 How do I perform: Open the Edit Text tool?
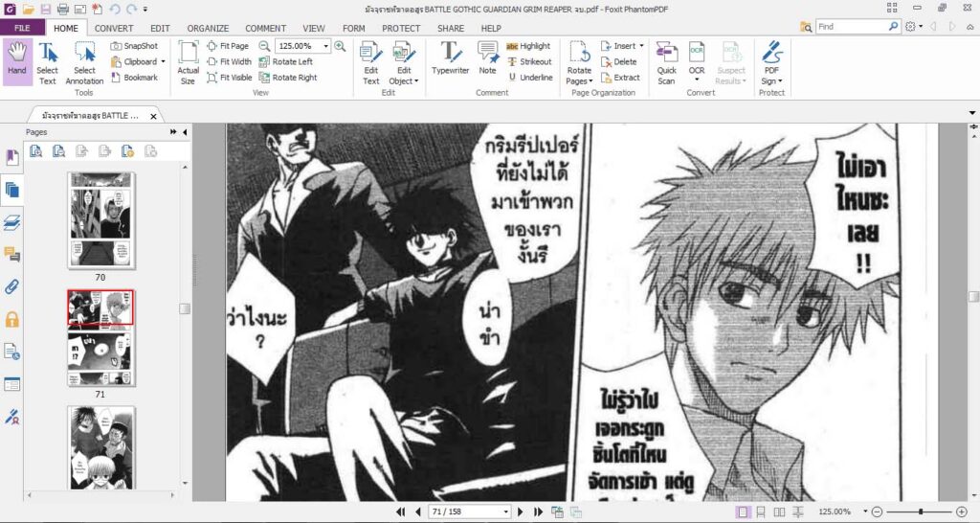point(371,63)
